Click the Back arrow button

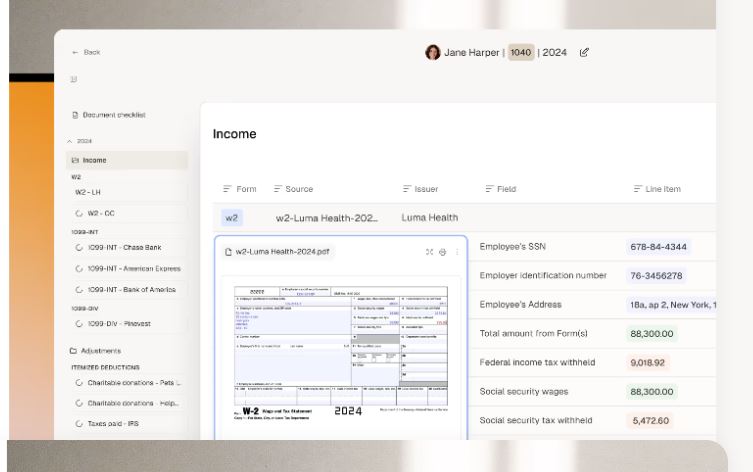[76, 52]
